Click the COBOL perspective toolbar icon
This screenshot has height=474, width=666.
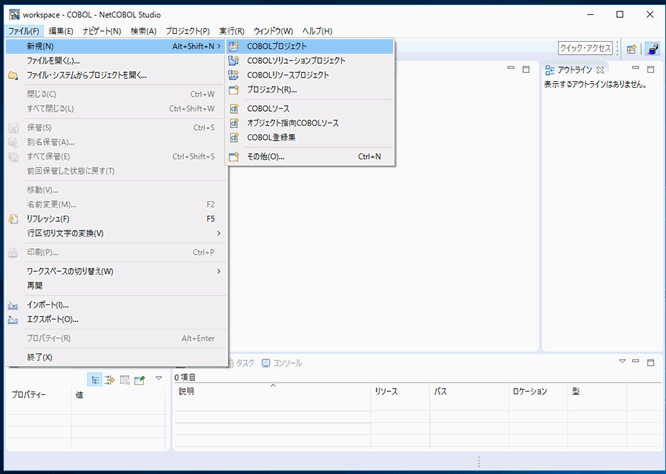pyautogui.click(x=652, y=49)
